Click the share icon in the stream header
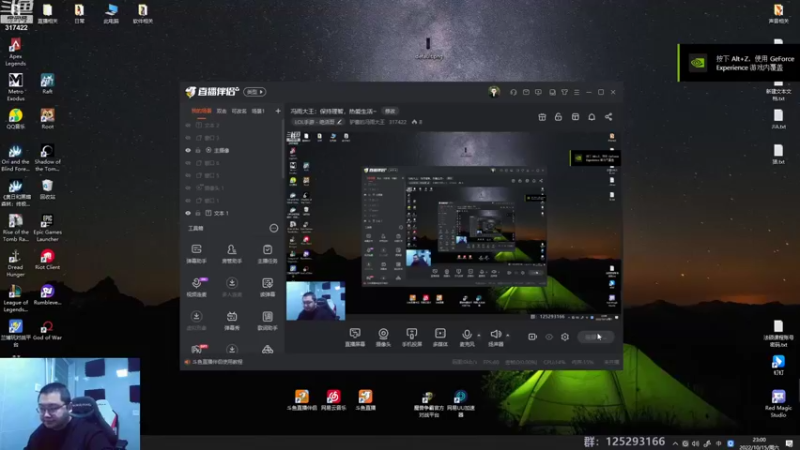800x450 pixels. pyautogui.click(x=609, y=117)
